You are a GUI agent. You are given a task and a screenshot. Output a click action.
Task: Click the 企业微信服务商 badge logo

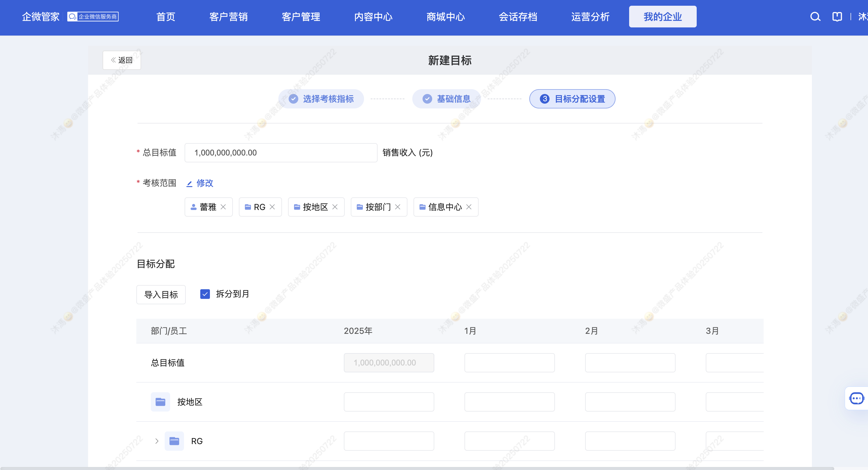93,17
